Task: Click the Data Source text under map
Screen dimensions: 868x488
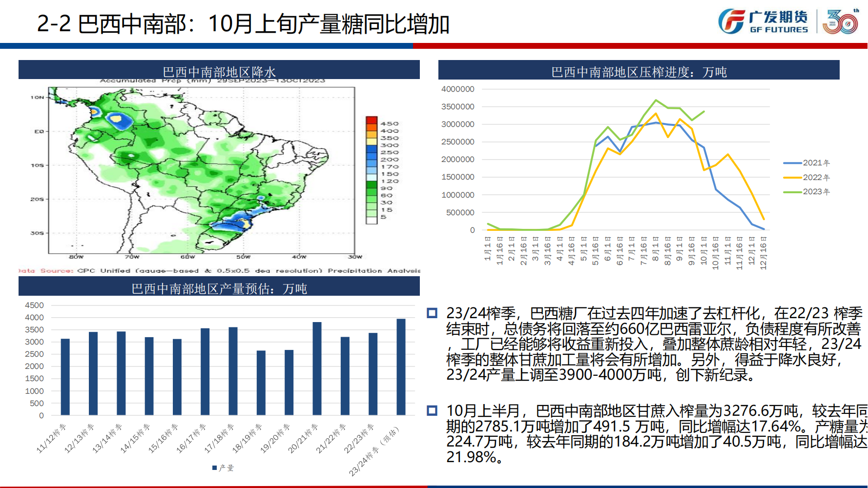Action: [219, 270]
